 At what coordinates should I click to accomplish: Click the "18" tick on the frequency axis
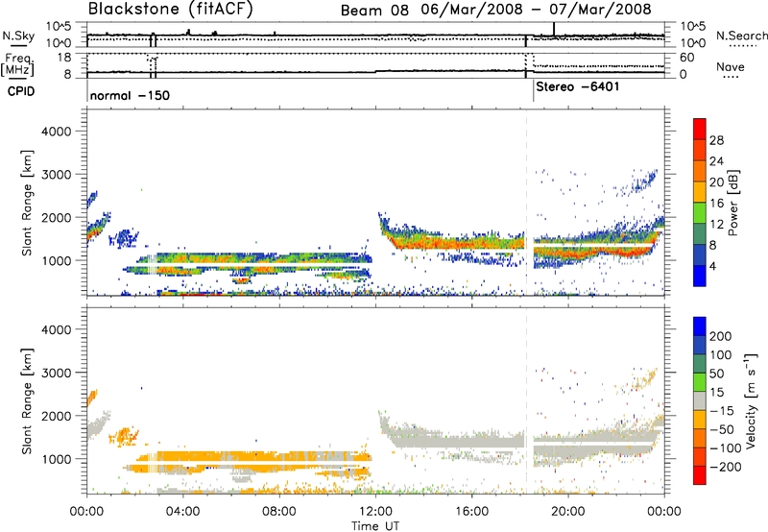pyautogui.click(x=64, y=58)
